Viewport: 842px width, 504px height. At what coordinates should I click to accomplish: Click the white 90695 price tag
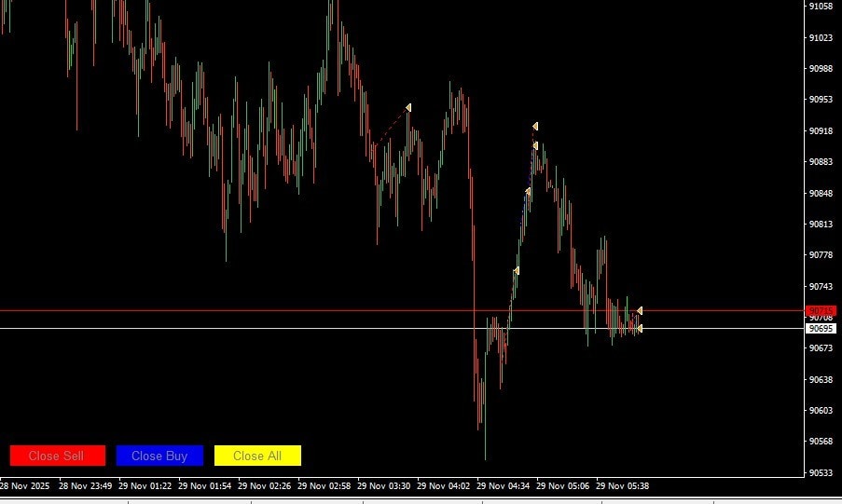click(x=821, y=329)
